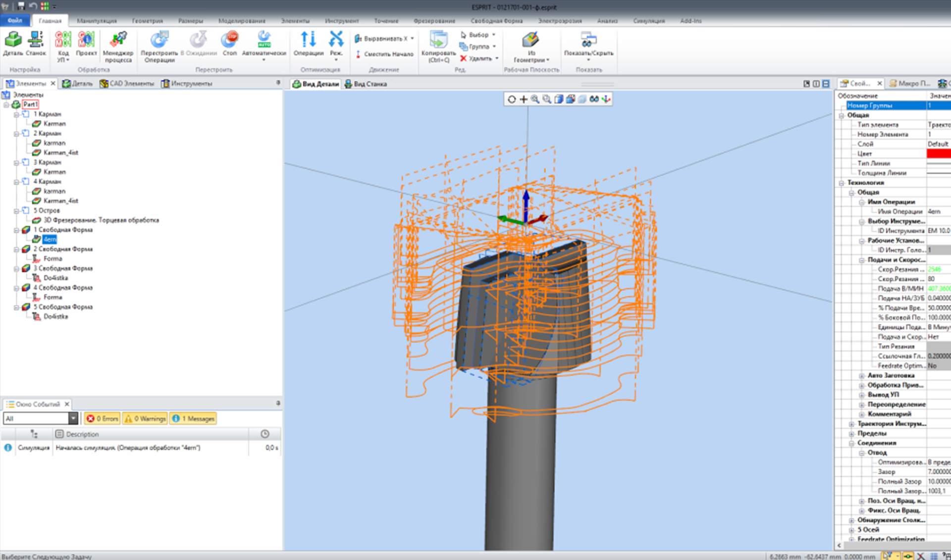This screenshot has width=951, height=560.
Task: Toggle the 0 Errors filter button
Action: 103,418
